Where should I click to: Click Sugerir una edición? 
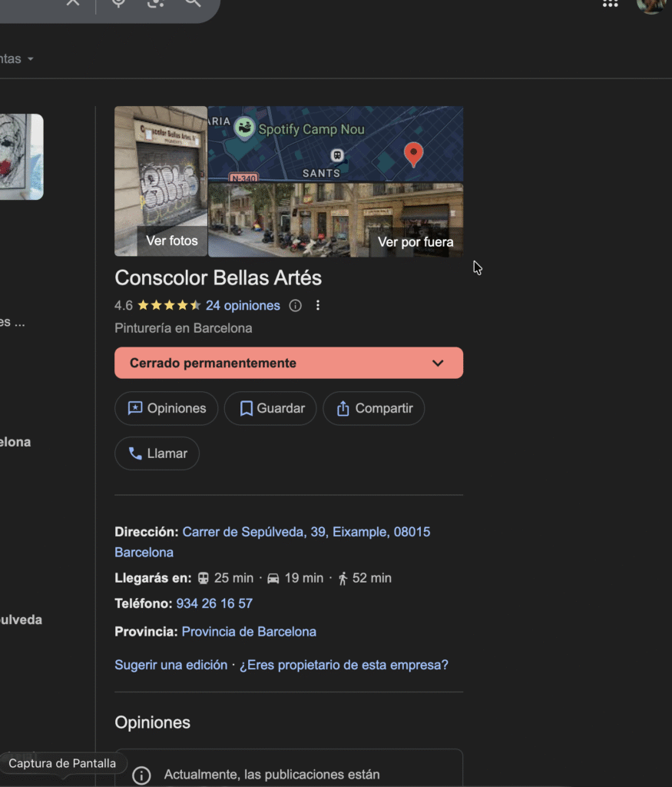tap(170, 665)
